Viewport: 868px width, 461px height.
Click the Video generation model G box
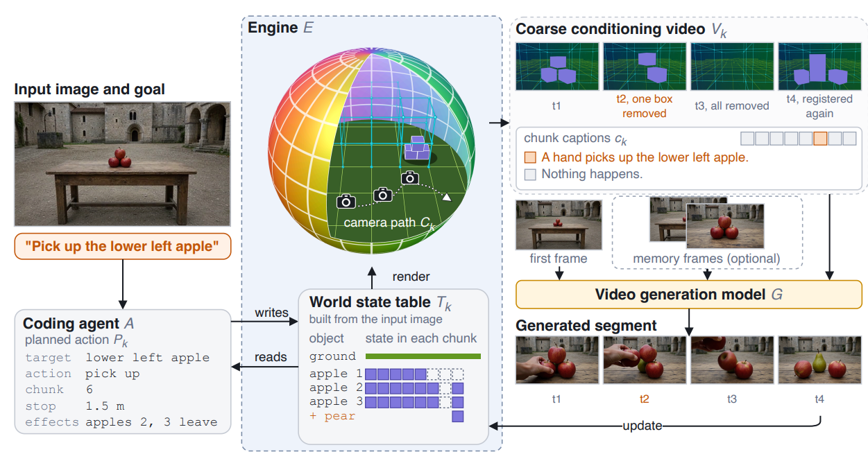coord(689,295)
